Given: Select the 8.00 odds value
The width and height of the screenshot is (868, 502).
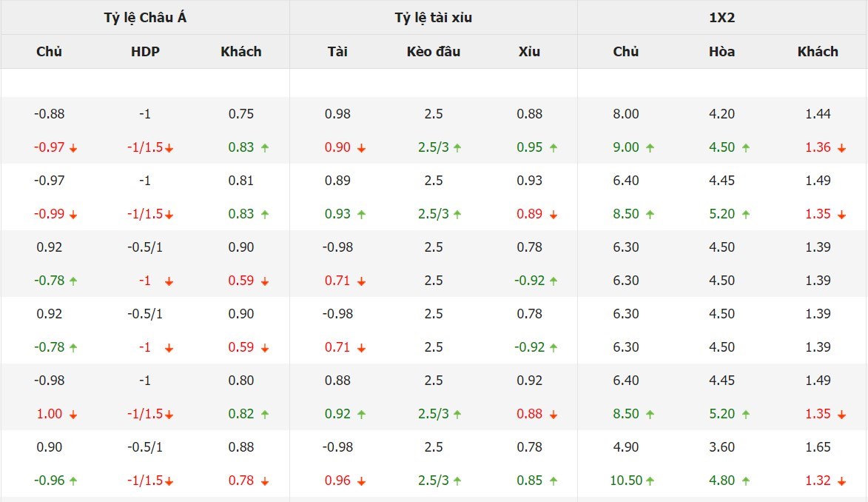Looking at the screenshot, I should pos(626,114).
